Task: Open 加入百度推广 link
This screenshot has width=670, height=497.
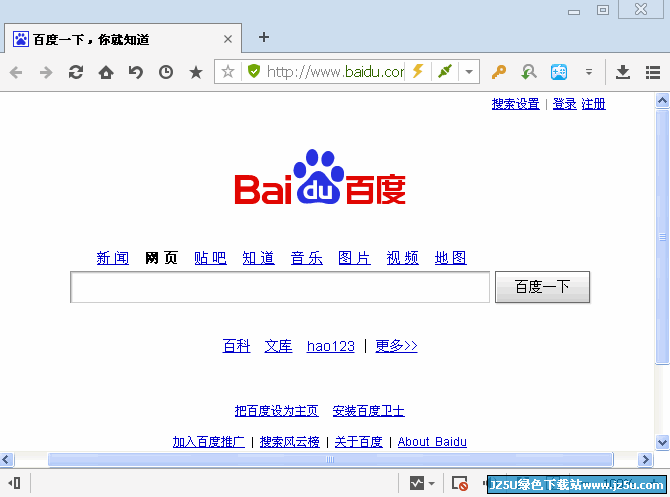Action: pyautogui.click(x=209, y=441)
